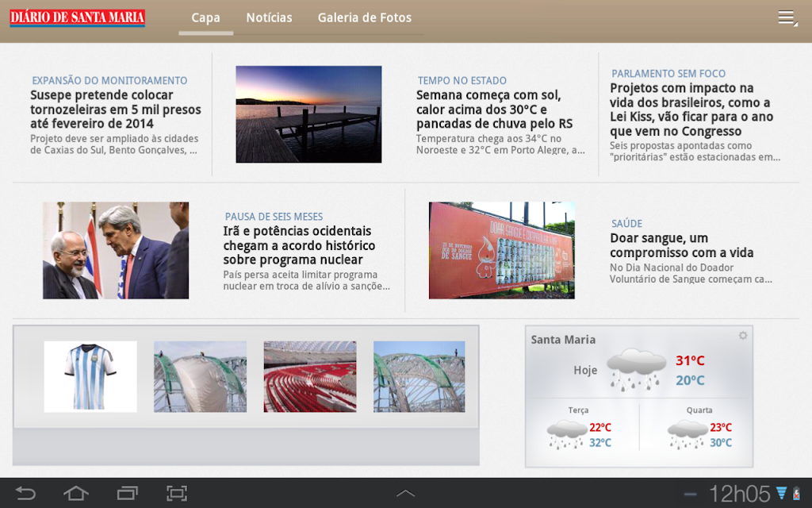Screen dimensions: 812x508
Task: Click Terça rain cloud forecast icon
Action: 567,434
